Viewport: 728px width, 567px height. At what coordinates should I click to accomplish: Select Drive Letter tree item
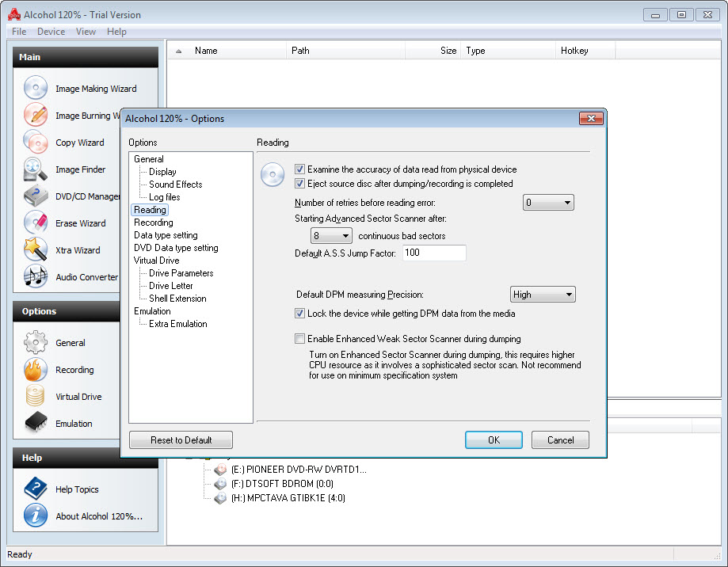[x=171, y=286]
